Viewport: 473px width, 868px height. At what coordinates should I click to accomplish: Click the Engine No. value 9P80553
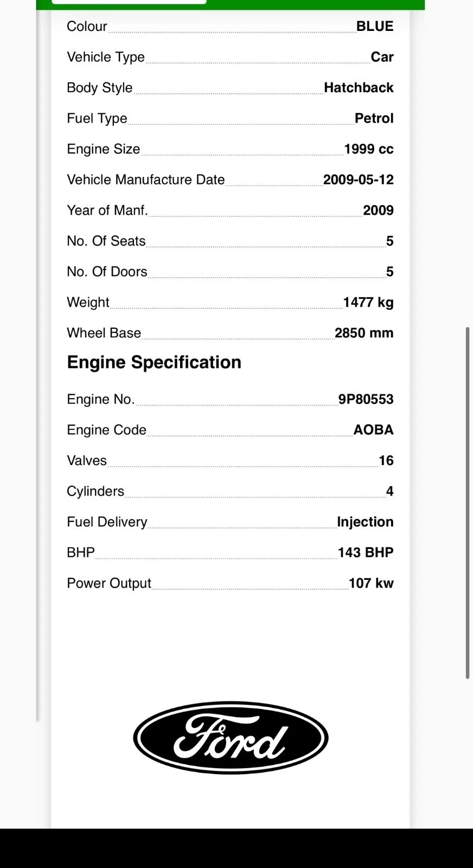pyautogui.click(x=366, y=399)
